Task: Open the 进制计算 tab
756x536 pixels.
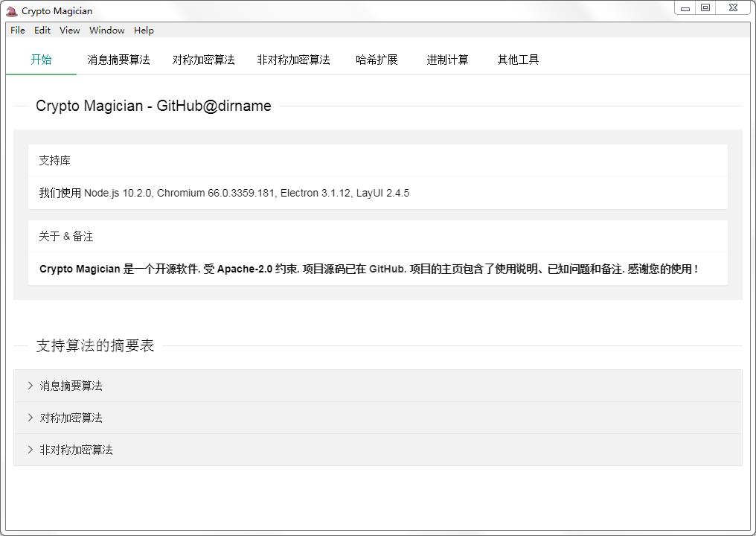Action: tap(447, 60)
